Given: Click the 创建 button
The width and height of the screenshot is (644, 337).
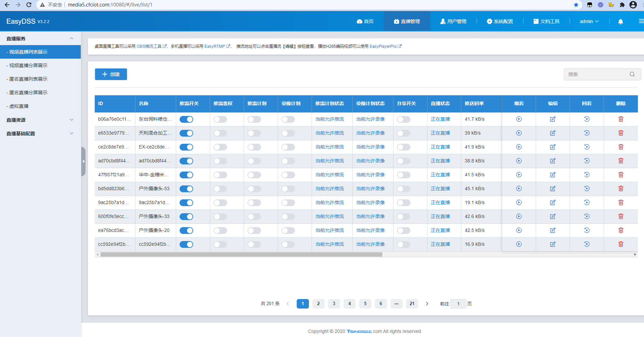Looking at the screenshot, I should coord(111,74).
